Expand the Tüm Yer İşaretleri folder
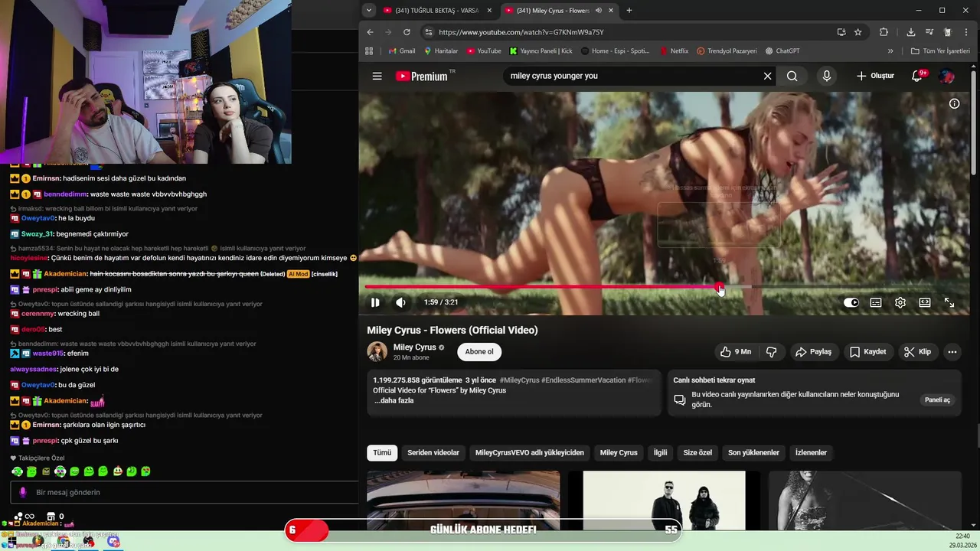The height and width of the screenshot is (551, 980). [x=940, y=51]
